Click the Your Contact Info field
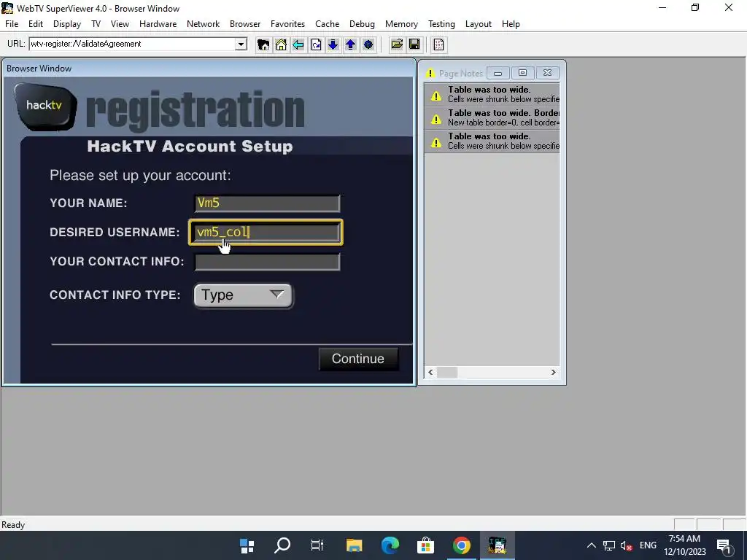 tap(267, 262)
